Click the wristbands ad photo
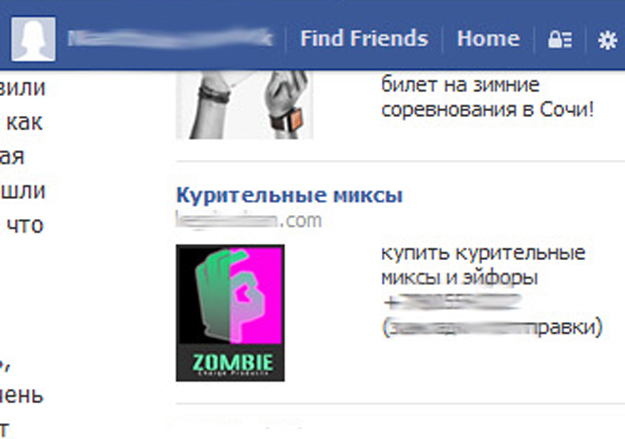625x439 pixels. click(x=244, y=105)
